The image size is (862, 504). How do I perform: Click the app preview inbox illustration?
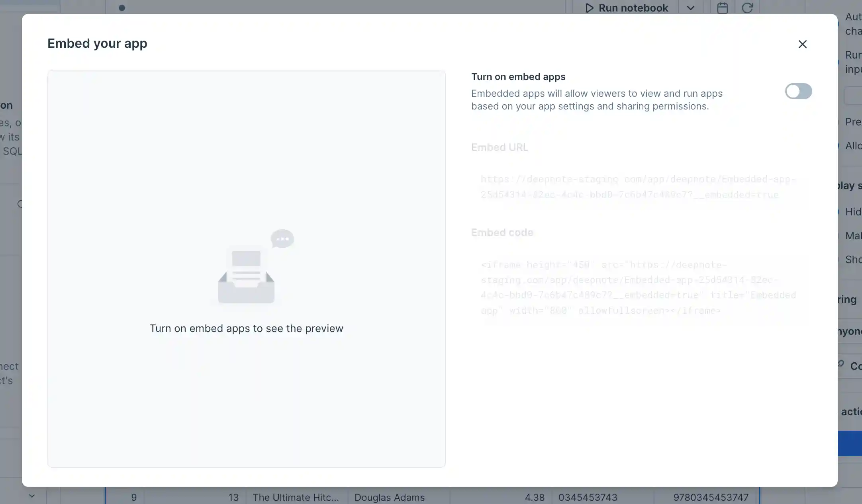tap(246, 271)
